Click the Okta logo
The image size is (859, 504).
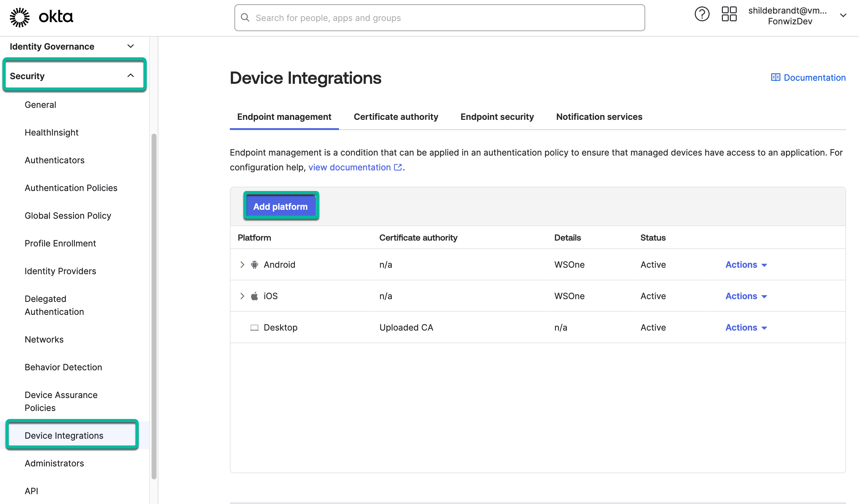coord(42,17)
